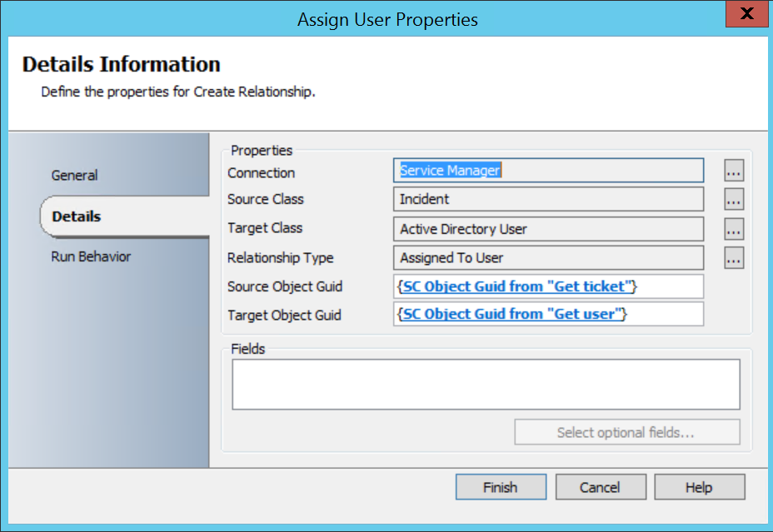Select the Details tab
The width and height of the screenshot is (773, 532).
click(77, 216)
